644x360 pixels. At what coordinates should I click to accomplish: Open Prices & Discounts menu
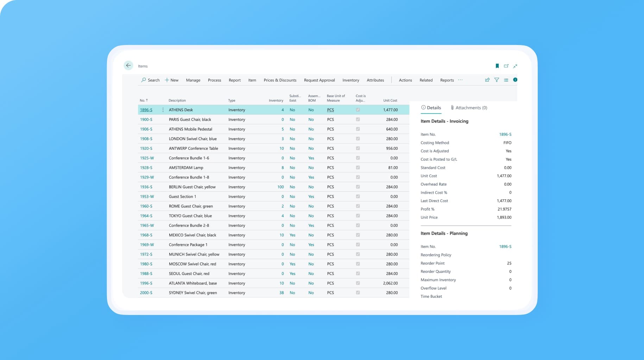point(280,80)
